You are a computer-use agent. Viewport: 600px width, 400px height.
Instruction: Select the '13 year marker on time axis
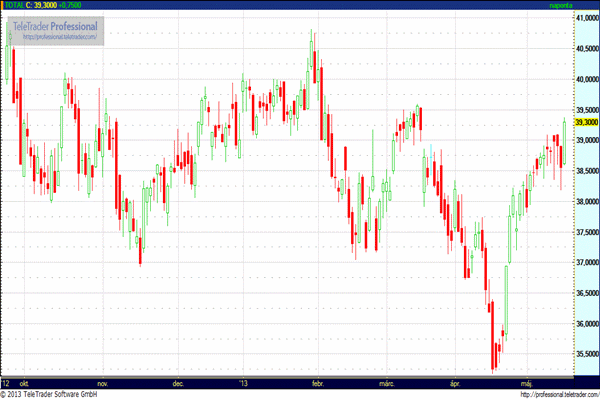coord(241,383)
